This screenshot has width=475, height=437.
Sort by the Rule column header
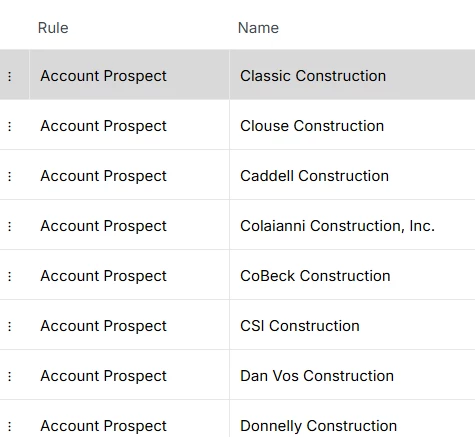53,28
